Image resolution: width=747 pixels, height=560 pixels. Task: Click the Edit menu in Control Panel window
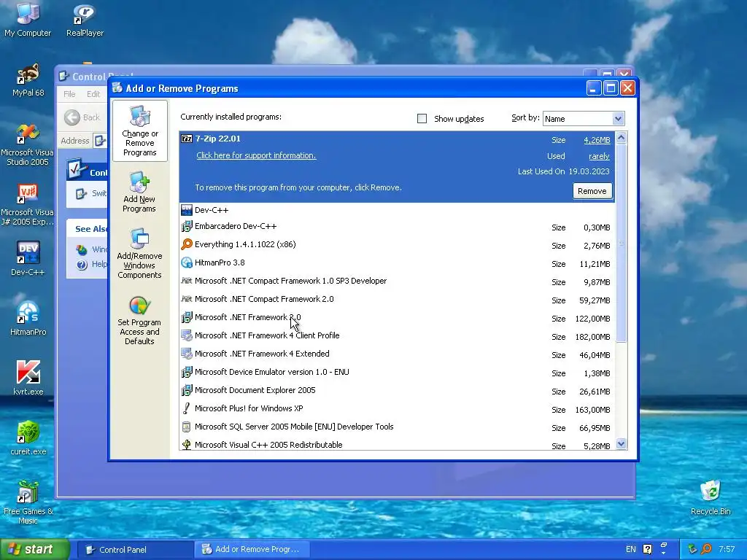[93, 94]
